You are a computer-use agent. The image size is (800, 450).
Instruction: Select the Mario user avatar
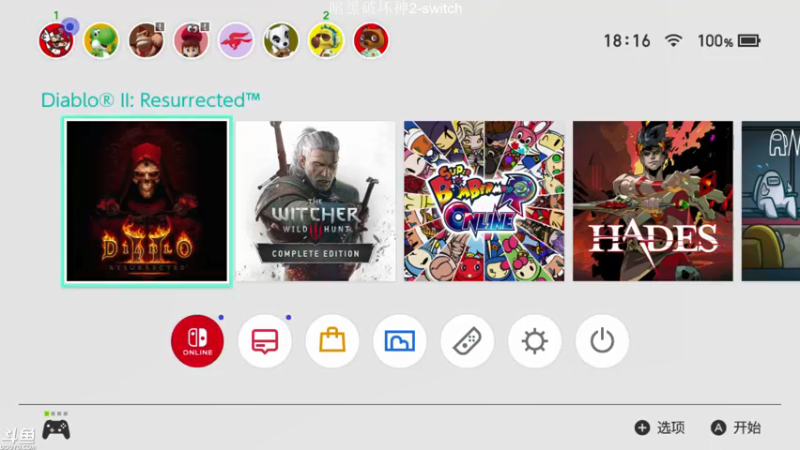(x=56, y=40)
